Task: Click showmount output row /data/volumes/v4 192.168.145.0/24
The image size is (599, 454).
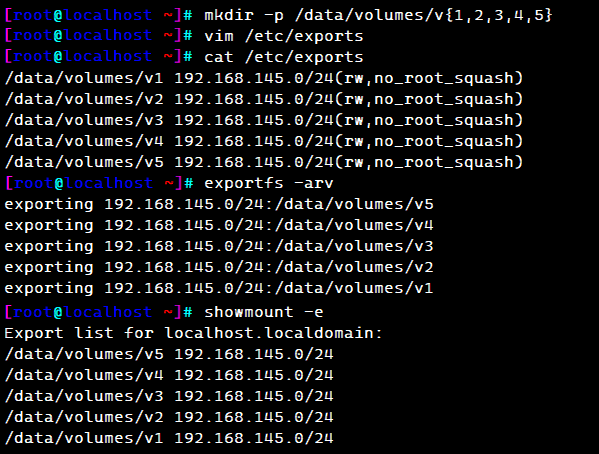Action: [169, 375]
